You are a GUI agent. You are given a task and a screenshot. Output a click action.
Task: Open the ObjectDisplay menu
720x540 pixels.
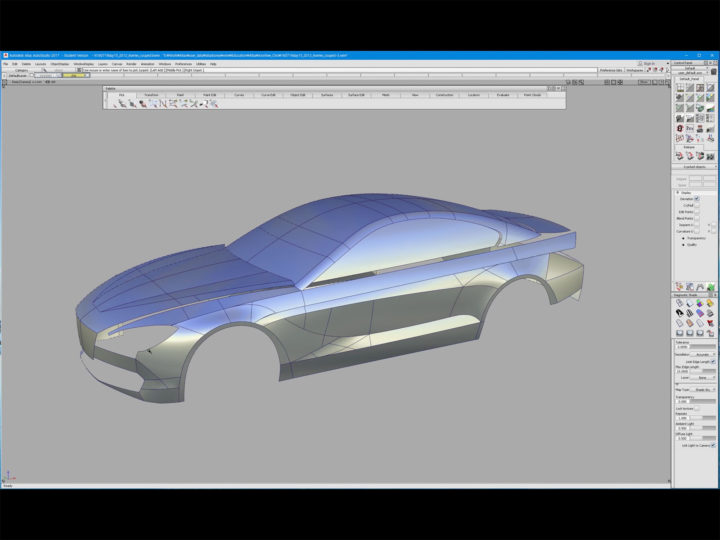pos(59,64)
